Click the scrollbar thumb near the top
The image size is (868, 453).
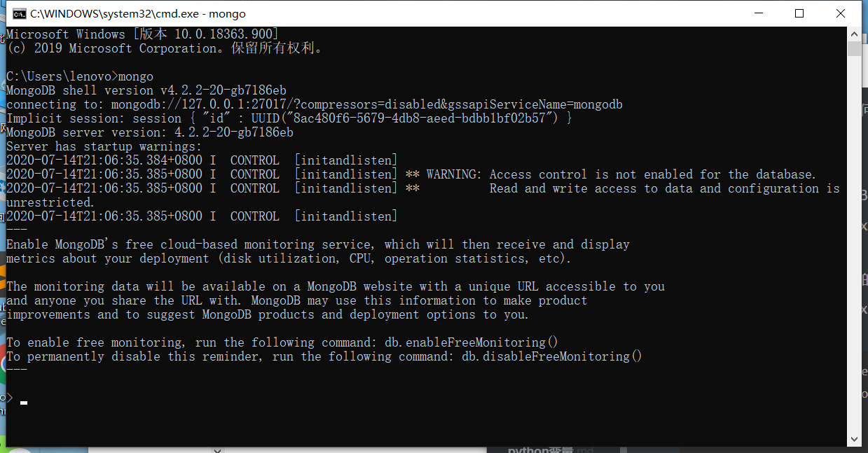coord(854,49)
